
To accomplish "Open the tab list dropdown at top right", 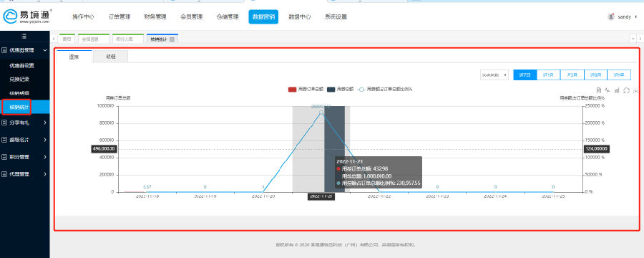I will 633,38.
